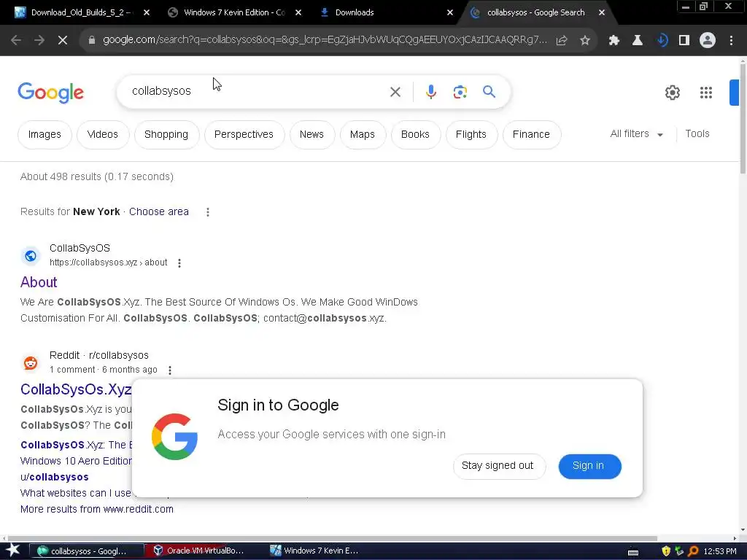This screenshot has width=747, height=560.
Task: Open options beside Results for New York
Action: click(x=208, y=212)
